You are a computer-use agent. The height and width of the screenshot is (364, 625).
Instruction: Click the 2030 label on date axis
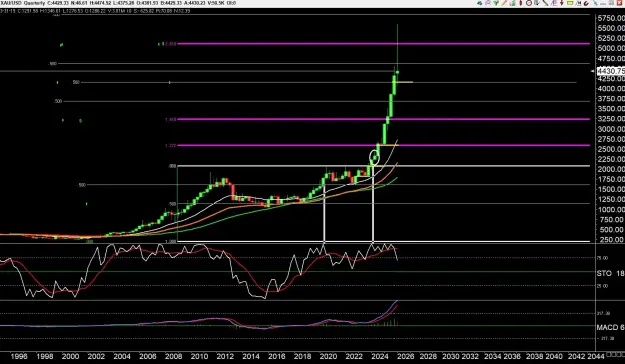pos(451,356)
